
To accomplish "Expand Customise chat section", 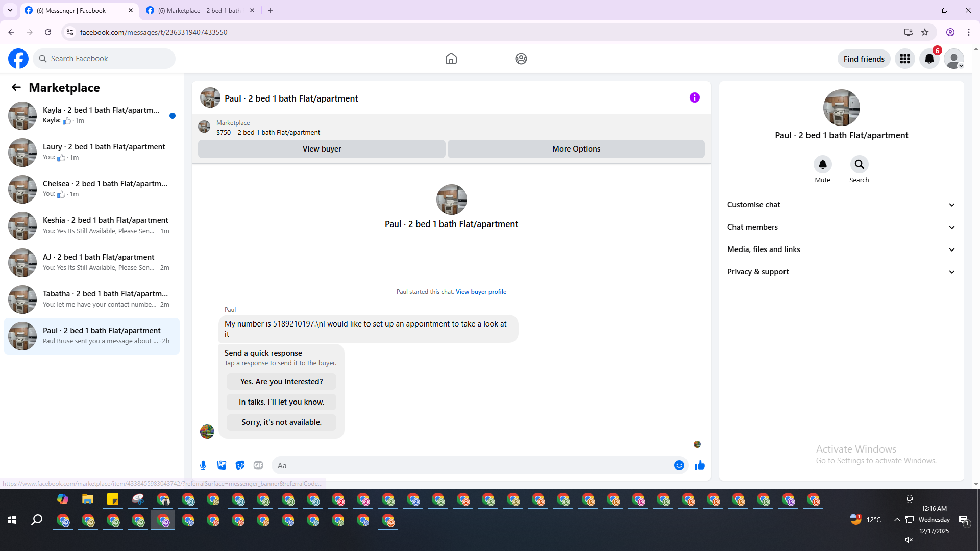I will point(842,205).
